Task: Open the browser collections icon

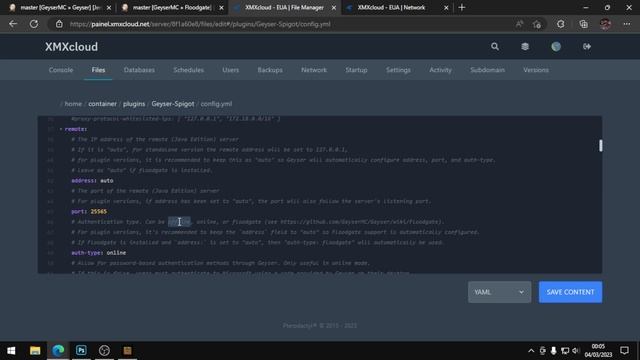Action: click(584, 24)
